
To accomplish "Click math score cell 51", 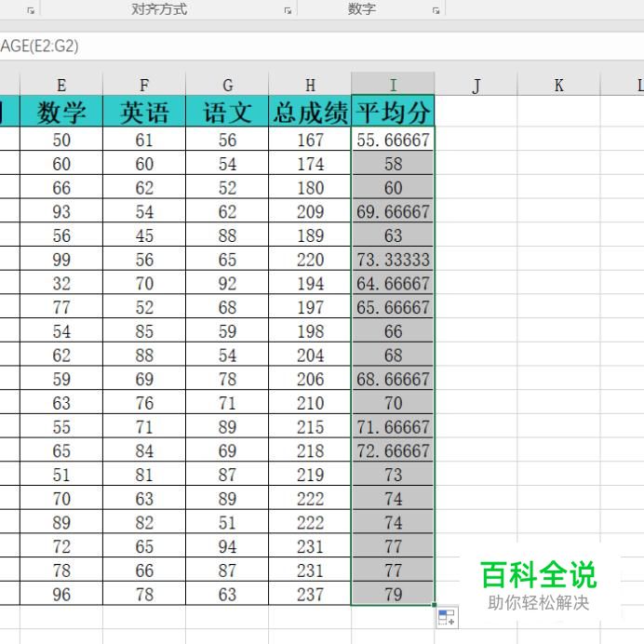I will click(61, 474).
